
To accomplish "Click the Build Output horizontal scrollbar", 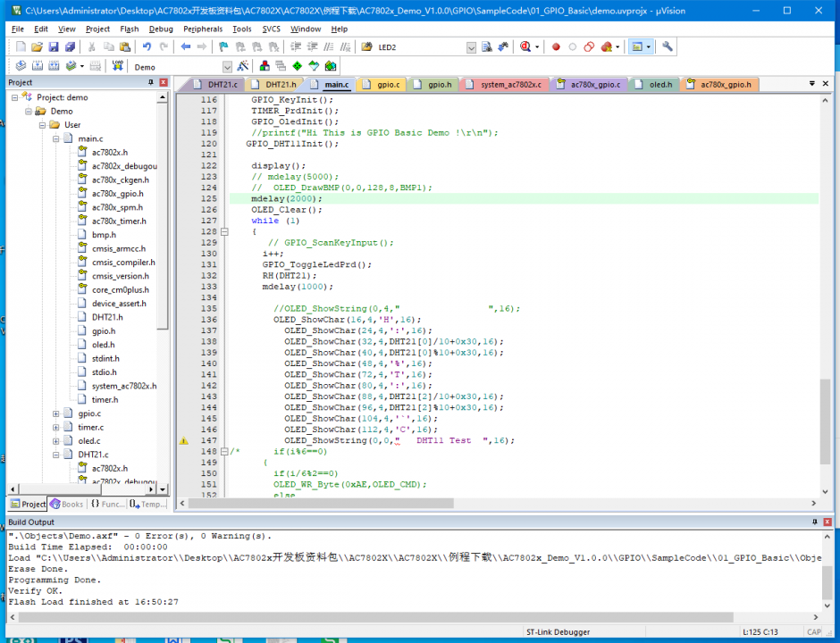I will click(376, 617).
